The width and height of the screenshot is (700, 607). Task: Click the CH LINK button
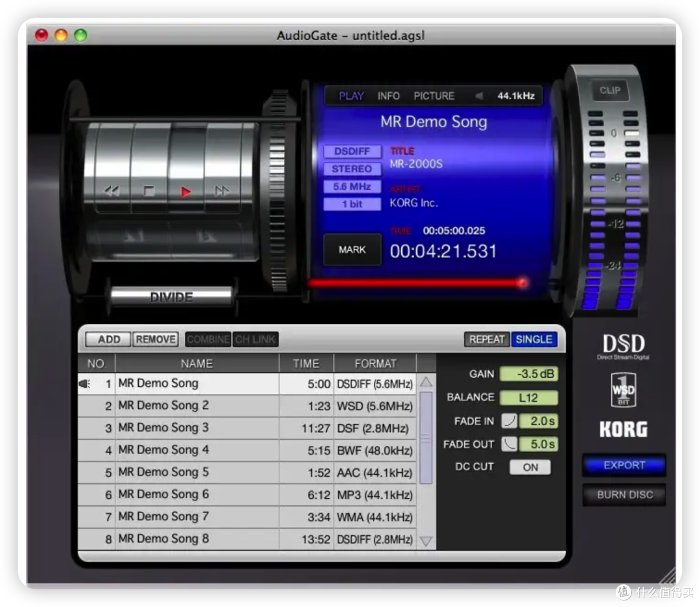255,339
